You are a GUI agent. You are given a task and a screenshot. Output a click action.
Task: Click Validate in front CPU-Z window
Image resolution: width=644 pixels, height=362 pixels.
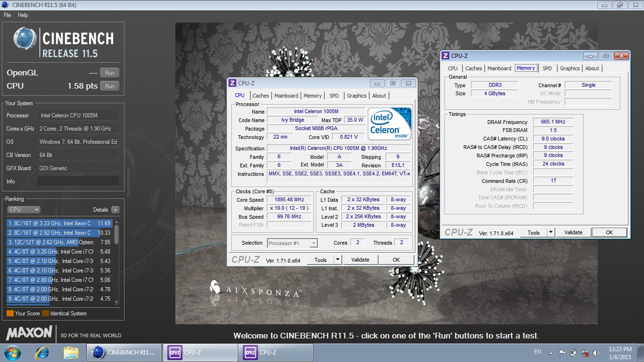361,260
